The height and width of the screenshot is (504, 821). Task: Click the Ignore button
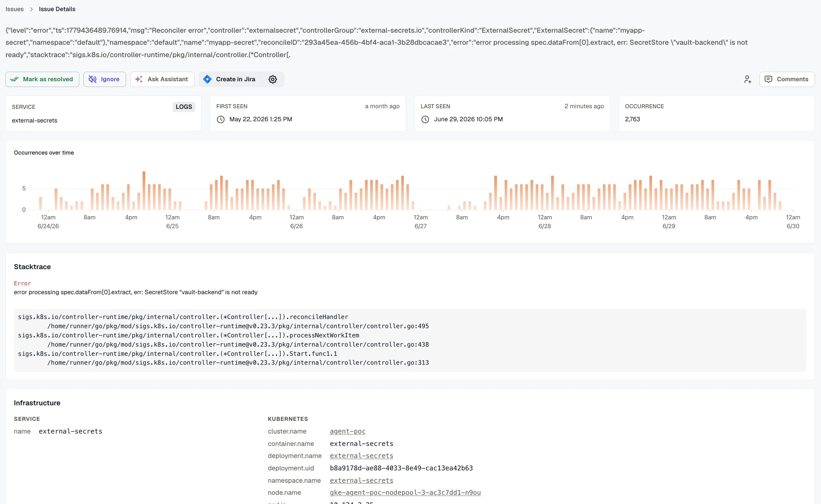105,79
